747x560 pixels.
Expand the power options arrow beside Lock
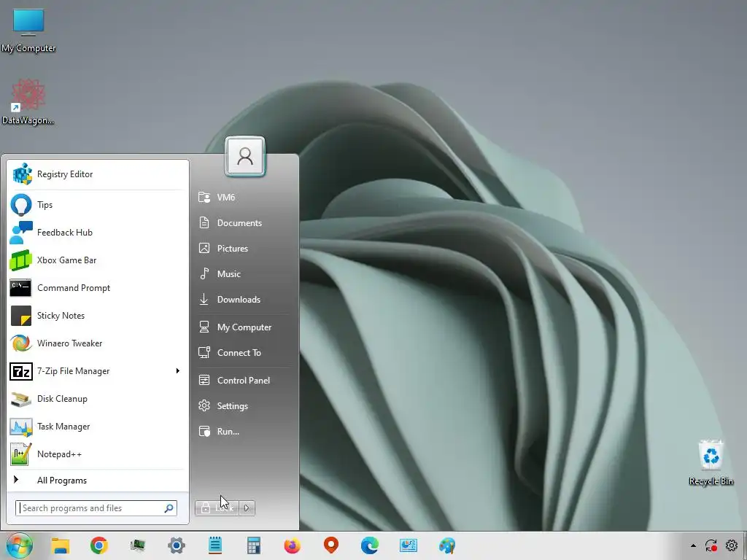click(247, 508)
